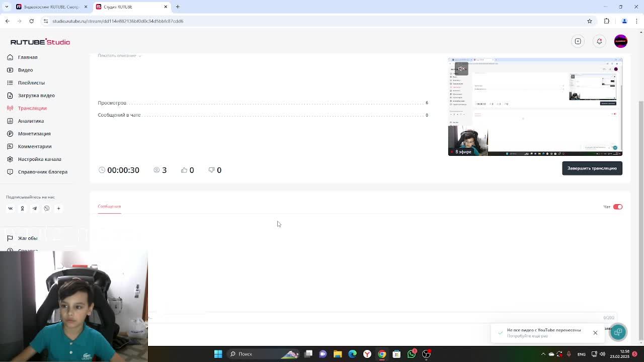Expand Показать описание

pyautogui.click(x=119, y=56)
